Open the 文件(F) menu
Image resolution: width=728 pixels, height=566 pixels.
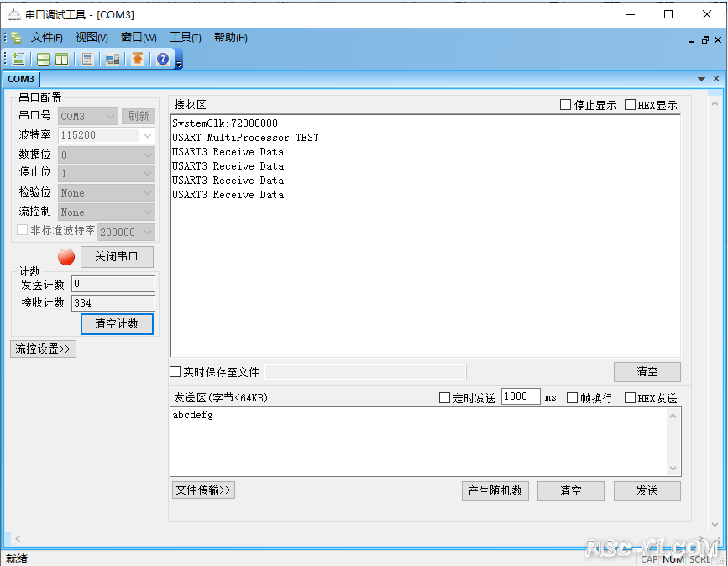pyautogui.click(x=47, y=38)
